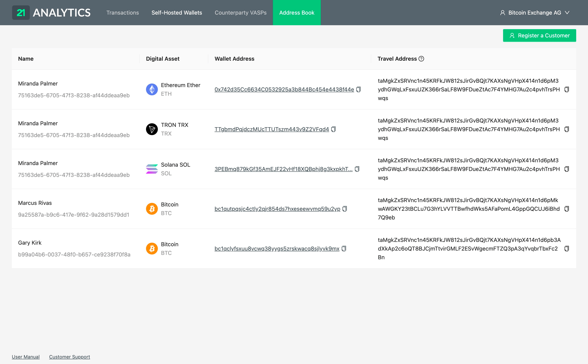
Task: Click the Register a Customer button
Action: click(540, 35)
